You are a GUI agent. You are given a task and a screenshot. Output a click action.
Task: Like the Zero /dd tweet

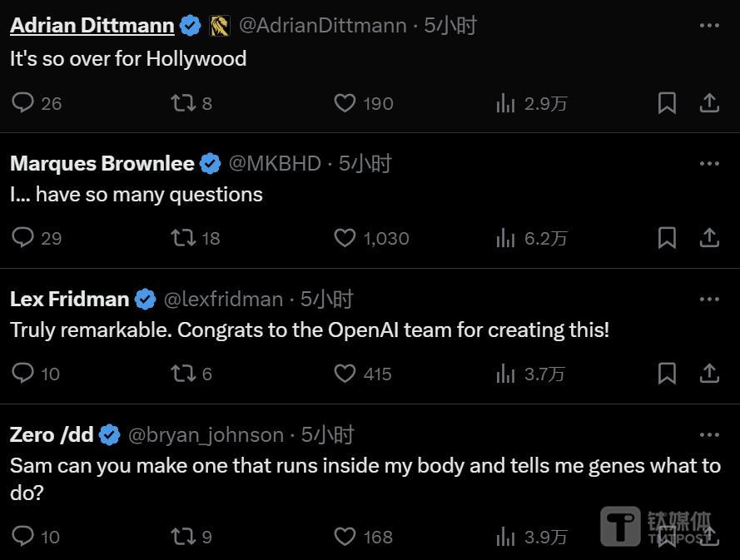[345, 536]
